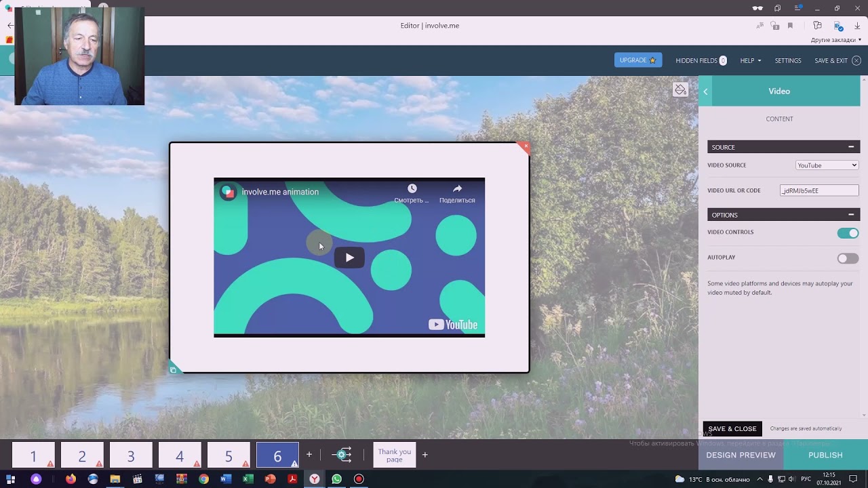The width and height of the screenshot is (868, 488).
Task: Collapse the OPTIONS section
Action: 851,215
